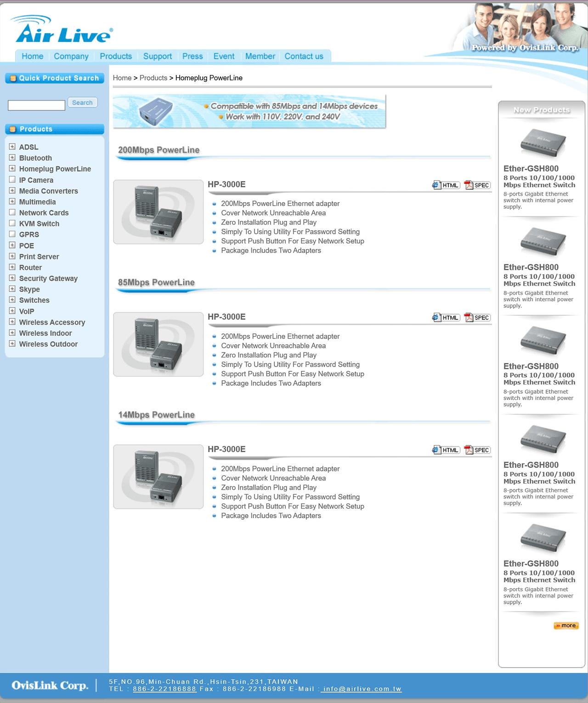Click the Search button
Viewport: 588px width, 703px height.
[x=82, y=102]
